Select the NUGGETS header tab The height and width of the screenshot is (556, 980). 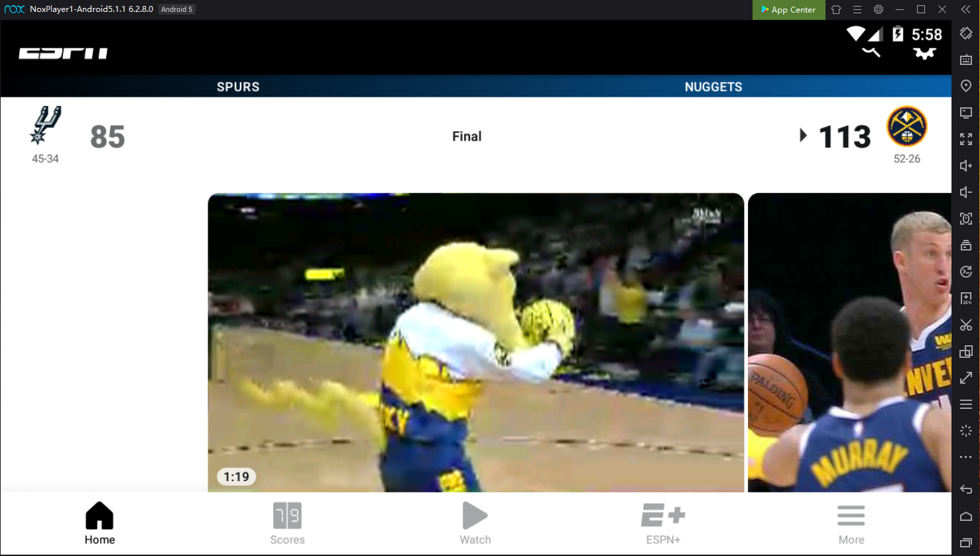click(x=713, y=87)
